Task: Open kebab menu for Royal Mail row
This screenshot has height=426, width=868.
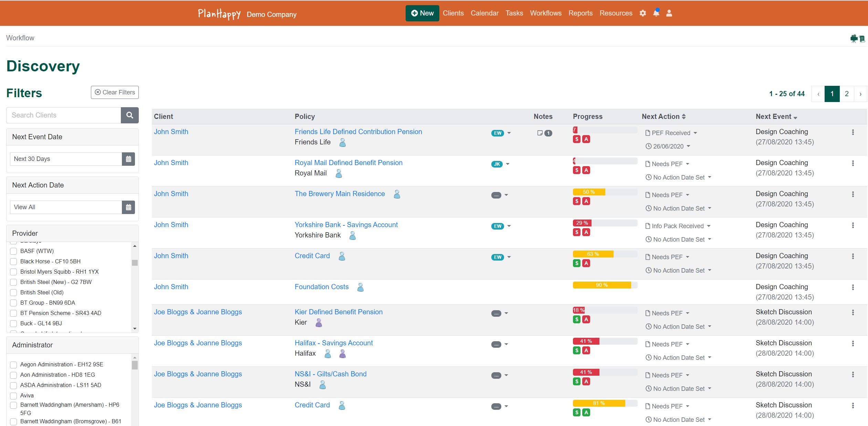Action: [x=853, y=163]
